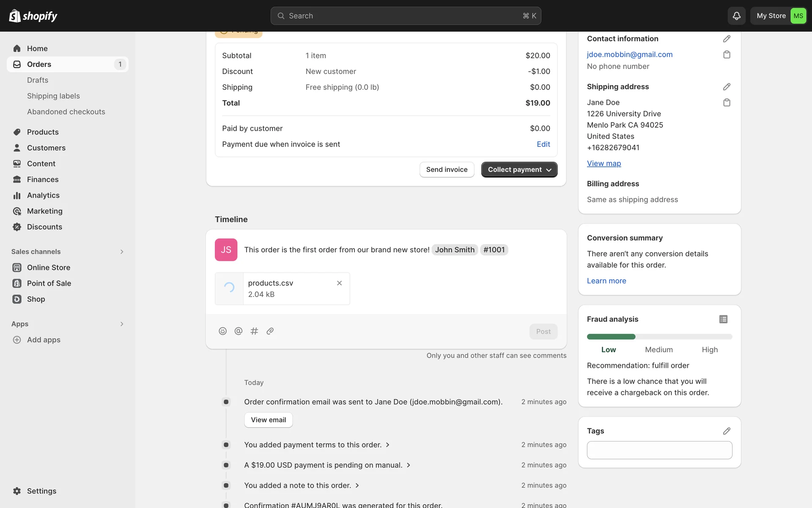This screenshot has width=812, height=508.
Task: Edit tags pencil icon
Action: coord(727,431)
